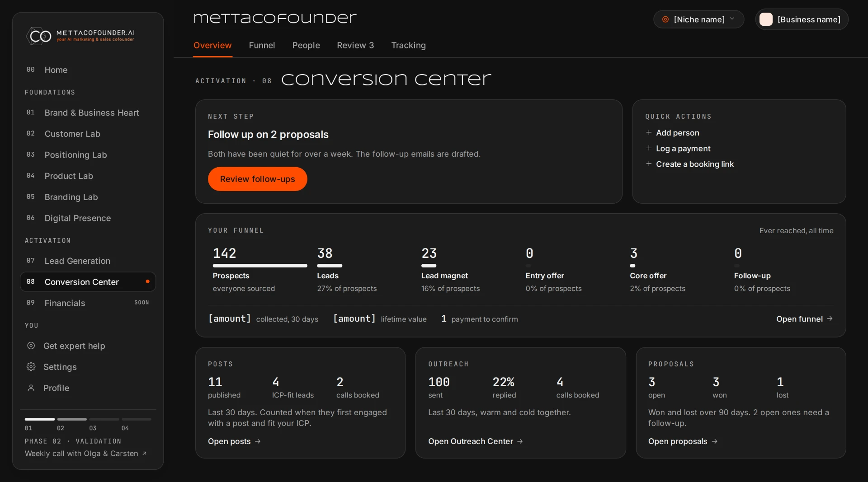Click Log a payment quick action

click(678, 148)
